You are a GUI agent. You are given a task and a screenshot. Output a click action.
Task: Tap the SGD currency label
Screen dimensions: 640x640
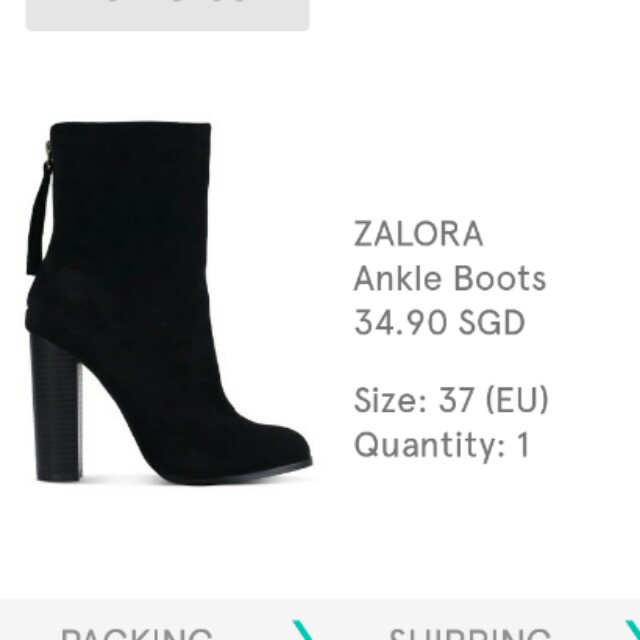click(491, 322)
